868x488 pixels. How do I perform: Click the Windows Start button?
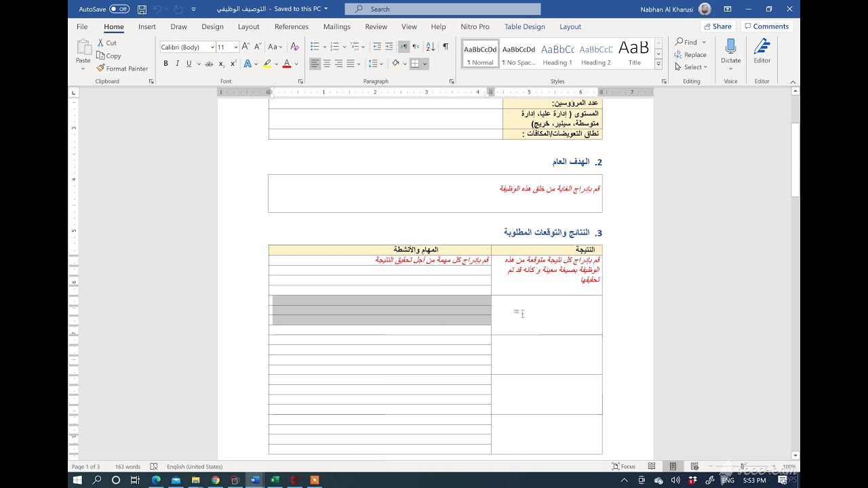pyautogui.click(x=77, y=480)
